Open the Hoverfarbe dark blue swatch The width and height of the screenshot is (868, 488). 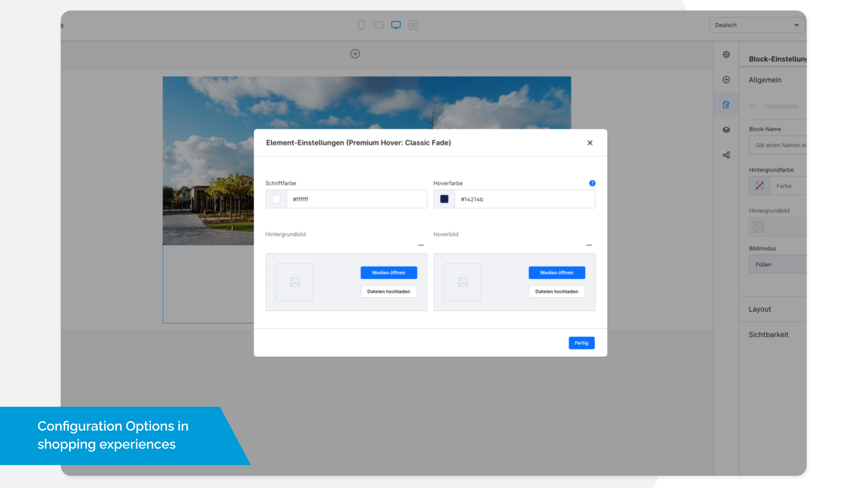(x=444, y=199)
